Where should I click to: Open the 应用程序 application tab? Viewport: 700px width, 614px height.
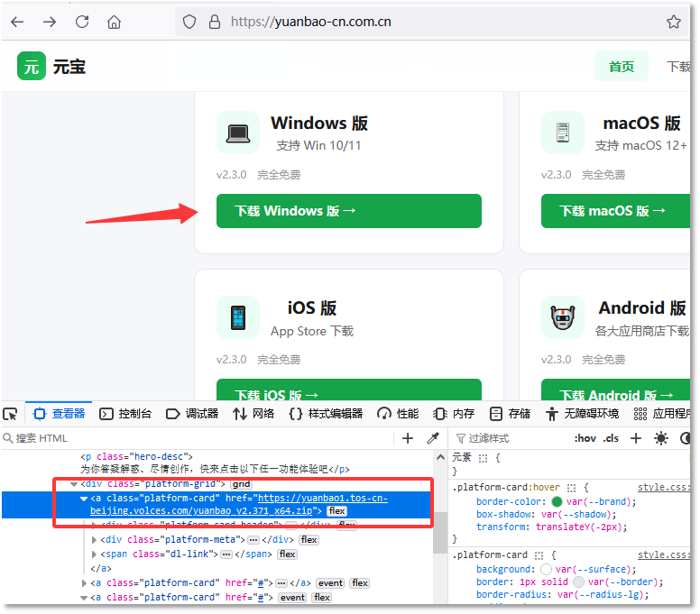(x=662, y=414)
